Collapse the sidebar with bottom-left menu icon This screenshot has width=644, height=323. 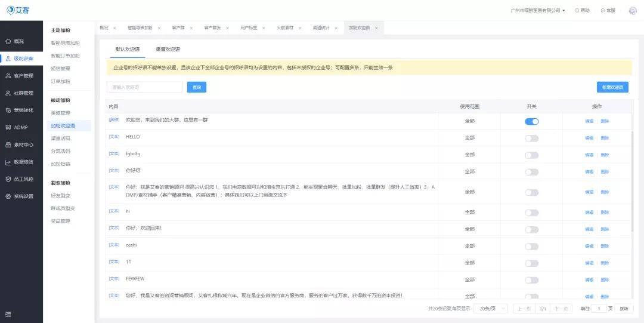(8, 315)
